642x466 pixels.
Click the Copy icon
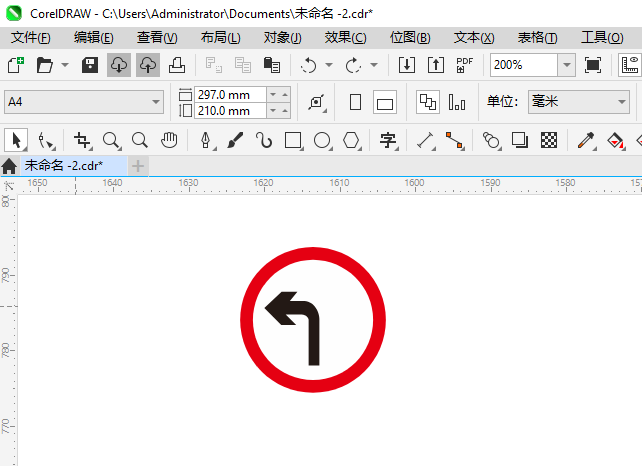[242, 65]
